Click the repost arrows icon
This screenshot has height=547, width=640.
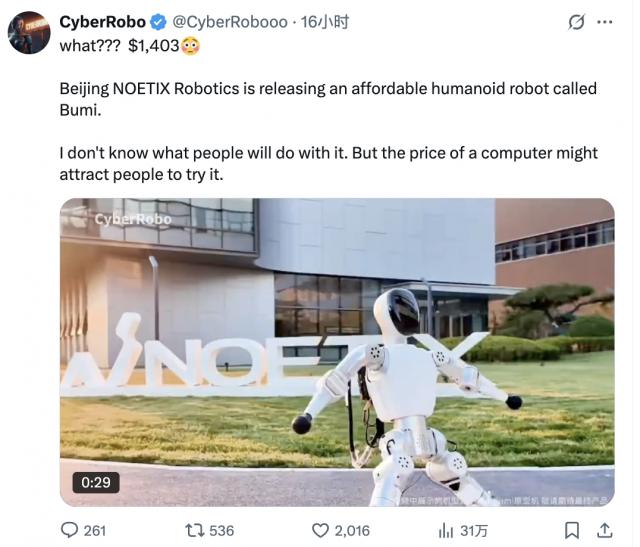(x=194, y=531)
